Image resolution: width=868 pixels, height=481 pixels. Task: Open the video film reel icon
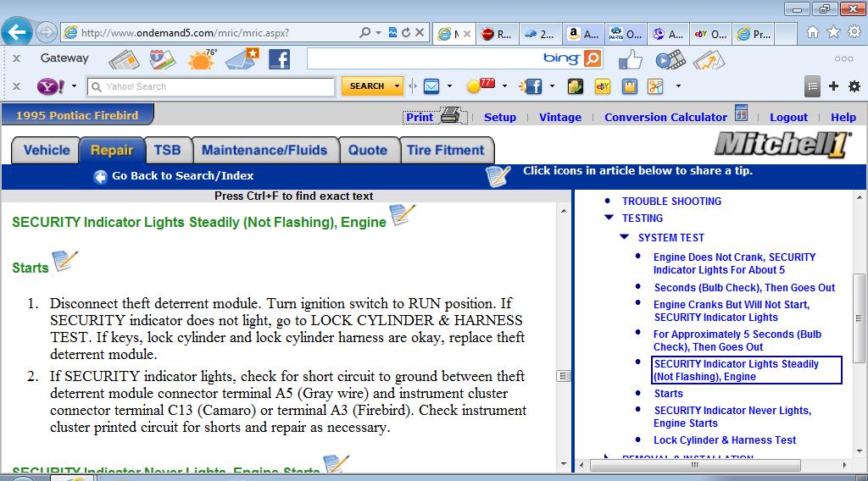pos(670,59)
